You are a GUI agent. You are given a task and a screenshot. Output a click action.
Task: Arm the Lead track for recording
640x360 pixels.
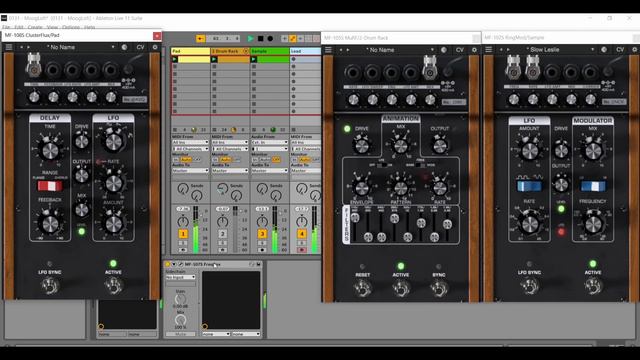pos(302,250)
